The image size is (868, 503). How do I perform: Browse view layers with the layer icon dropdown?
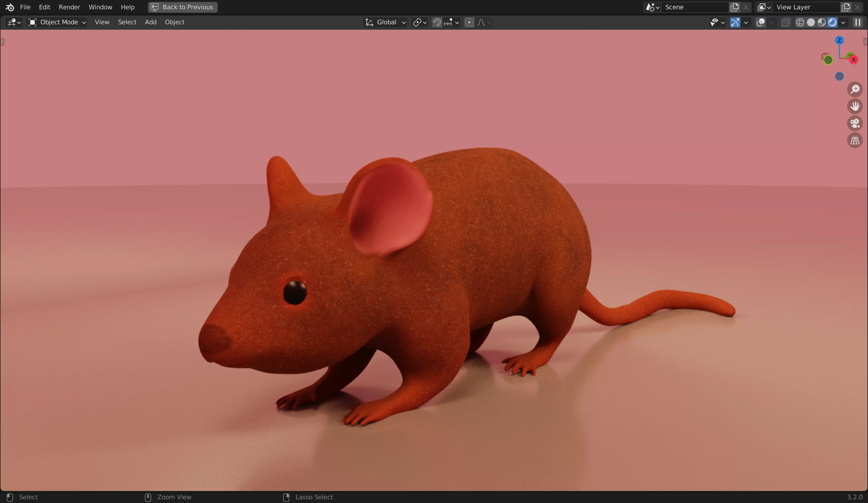click(x=764, y=7)
